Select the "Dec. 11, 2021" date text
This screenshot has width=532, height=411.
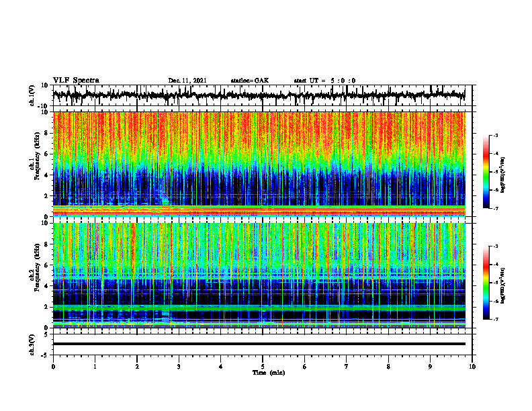[187, 81]
